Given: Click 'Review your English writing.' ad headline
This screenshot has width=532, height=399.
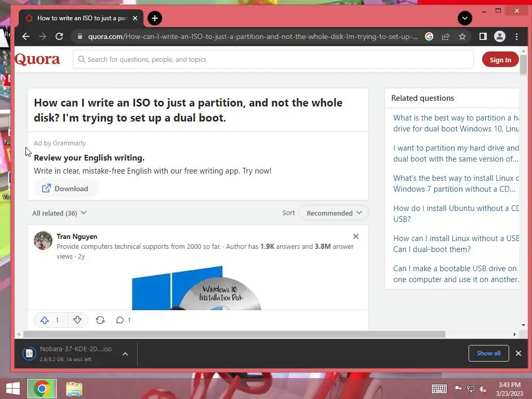Looking at the screenshot, I should tap(89, 158).
